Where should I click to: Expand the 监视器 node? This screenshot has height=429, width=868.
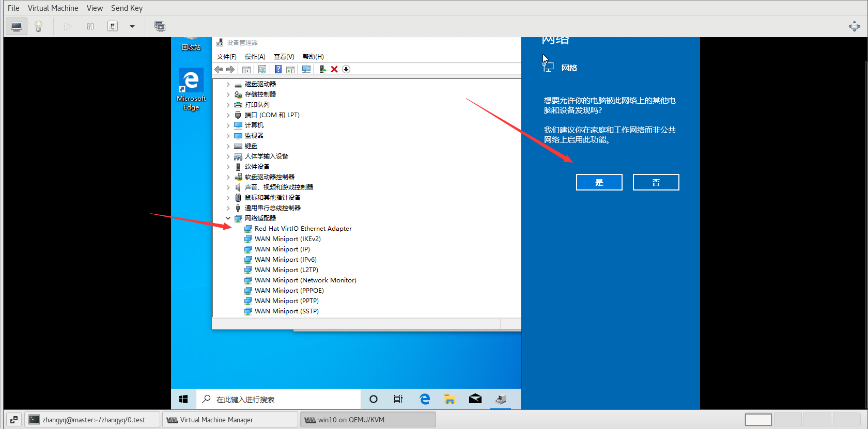point(228,136)
